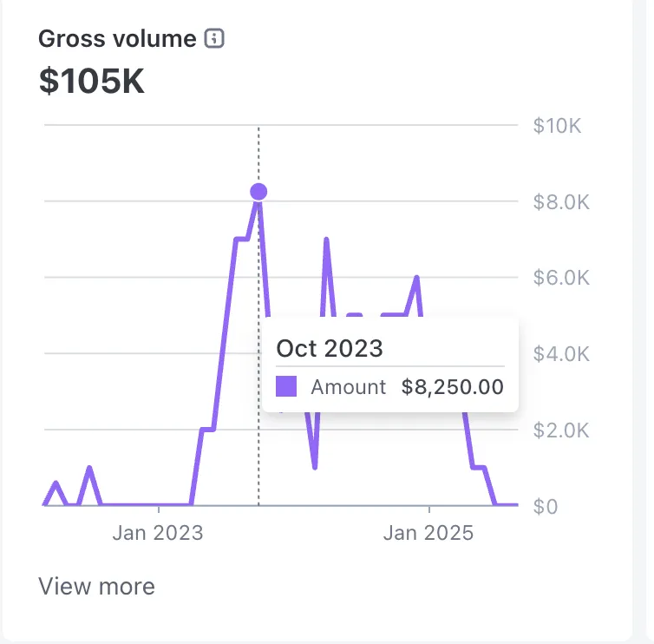654x644 pixels.
Task: Click the $6.0K y-axis label
Action: click(561, 278)
